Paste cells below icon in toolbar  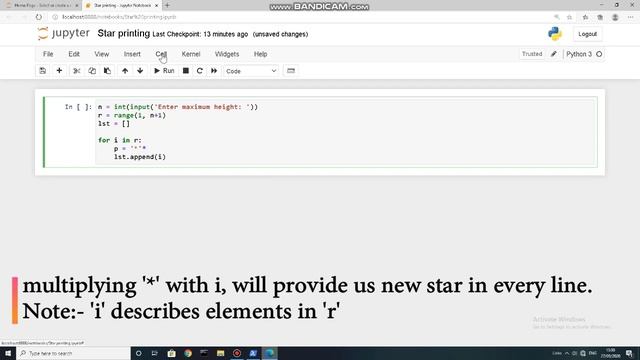coord(107,71)
